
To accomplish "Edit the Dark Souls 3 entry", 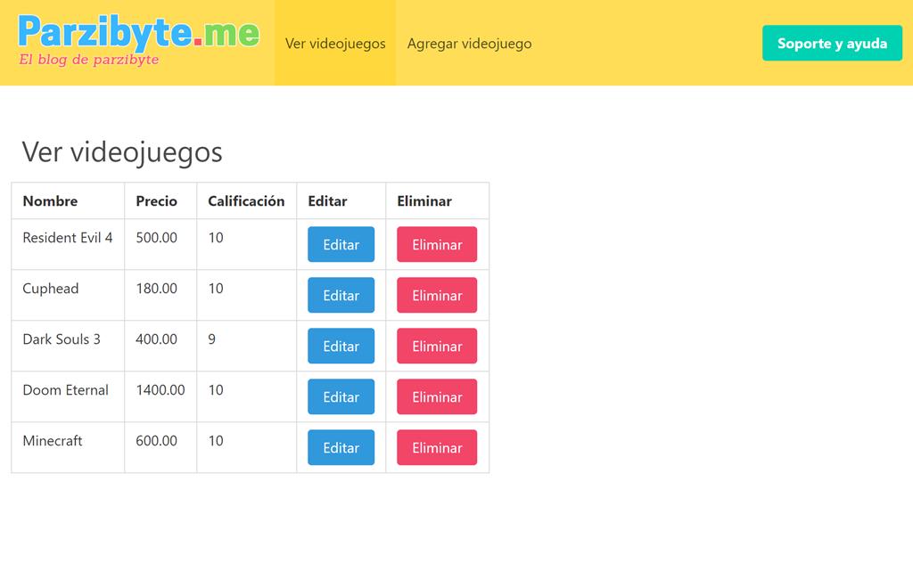I will [341, 346].
